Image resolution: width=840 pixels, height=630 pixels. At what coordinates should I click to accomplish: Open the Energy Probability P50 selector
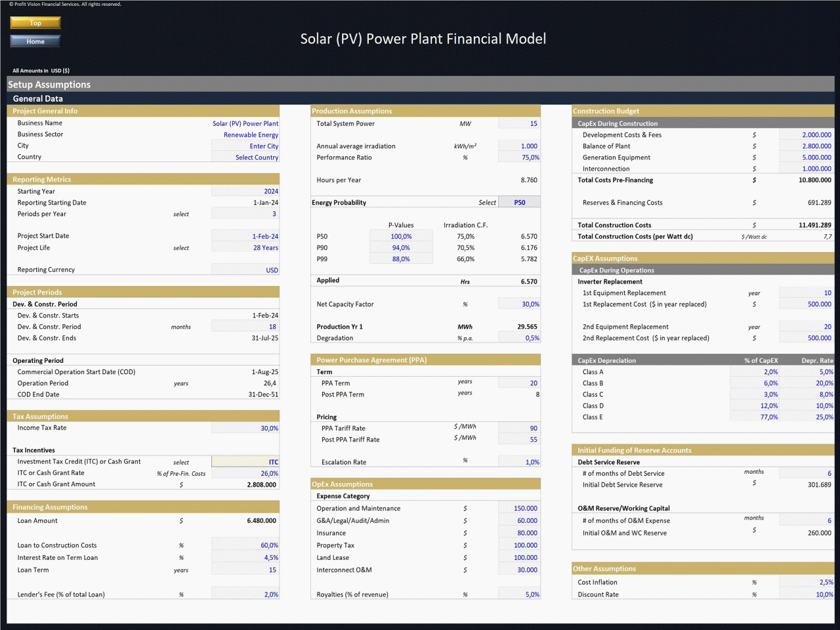click(519, 202)
